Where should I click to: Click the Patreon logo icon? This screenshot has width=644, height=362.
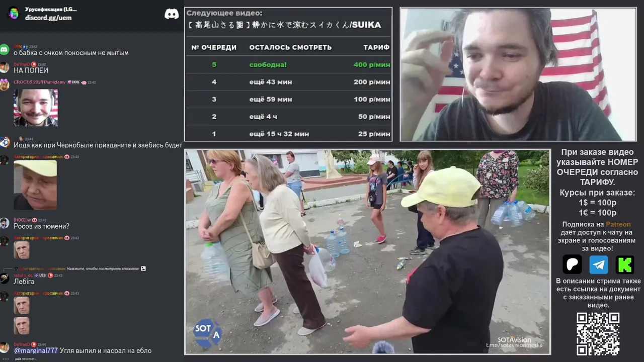pyautogui.click(x=572, y=264)
